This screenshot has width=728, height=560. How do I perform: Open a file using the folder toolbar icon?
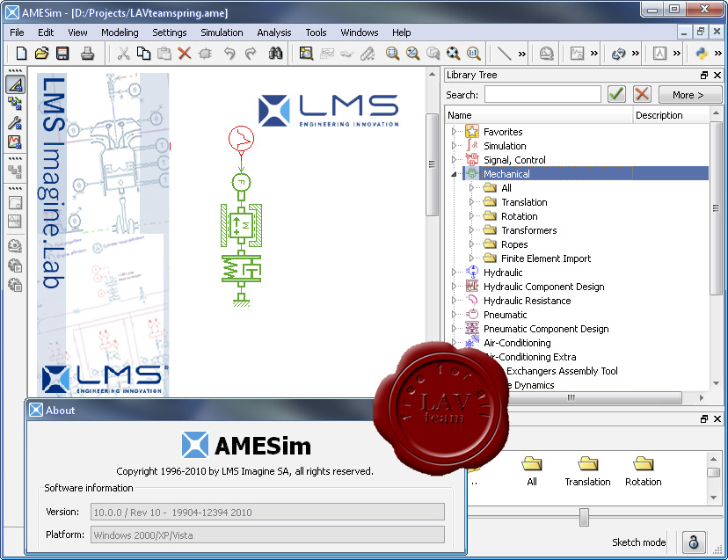tap(42, 54)
